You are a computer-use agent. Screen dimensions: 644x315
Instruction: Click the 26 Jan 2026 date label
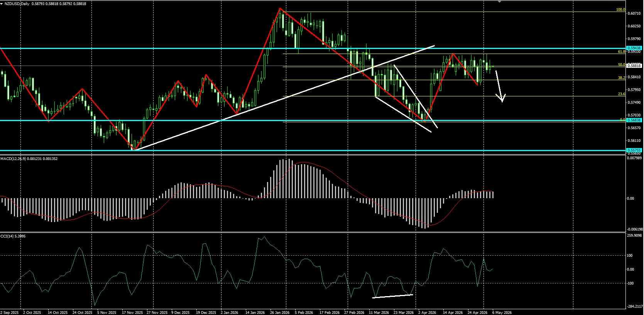[280, 312]
